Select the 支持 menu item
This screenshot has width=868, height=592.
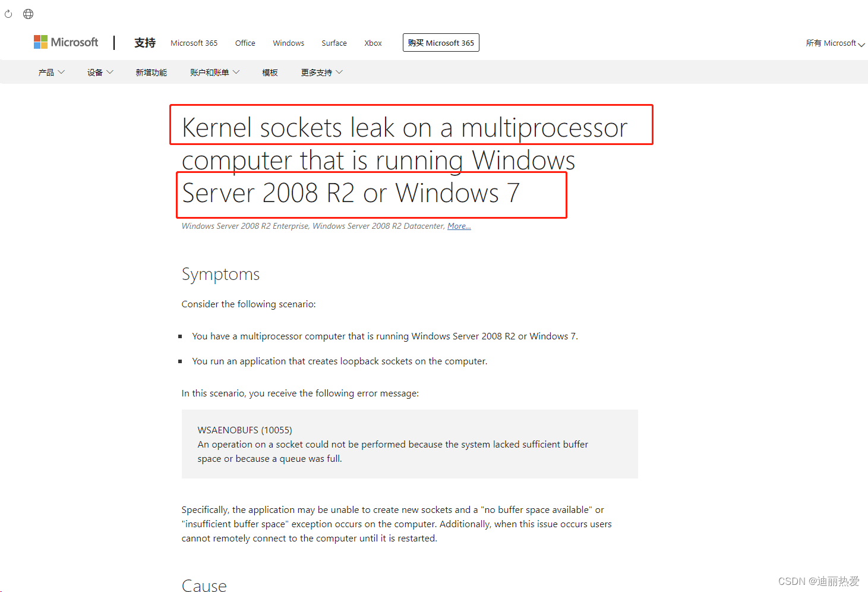coord(144,42)
